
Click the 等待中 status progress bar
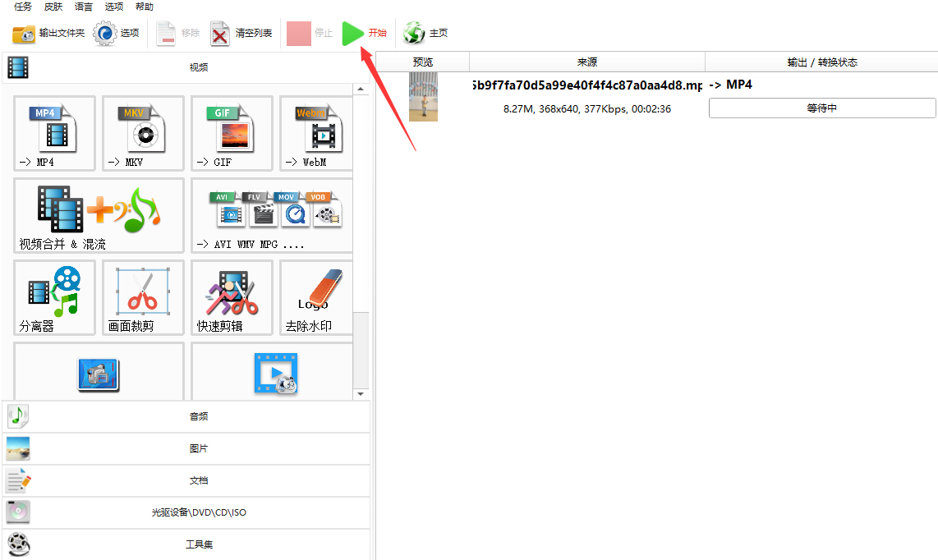coord(822,108)
